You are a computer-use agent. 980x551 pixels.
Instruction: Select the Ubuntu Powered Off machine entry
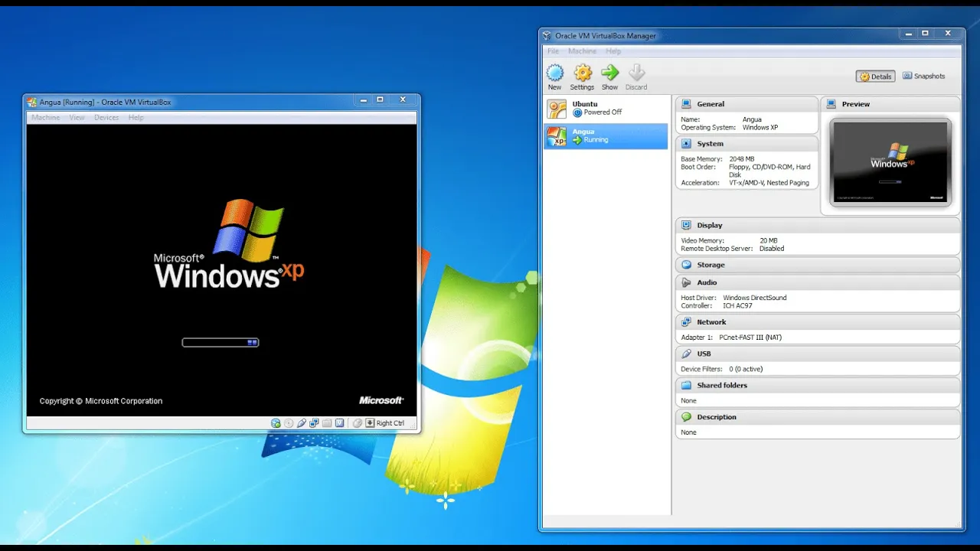pyautogui.click(x=606, y=109)
